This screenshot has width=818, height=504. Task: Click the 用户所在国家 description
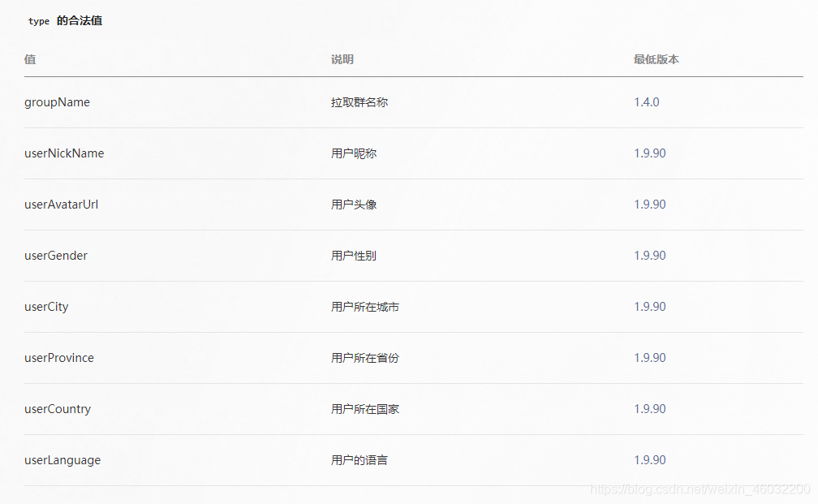click(x=365, y=409)
